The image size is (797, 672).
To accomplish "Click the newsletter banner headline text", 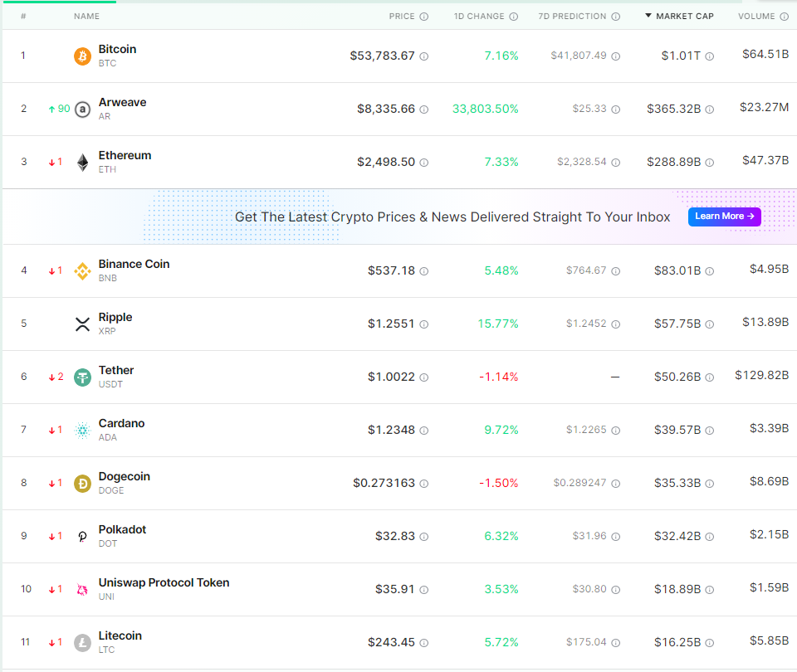I will 452,217.
